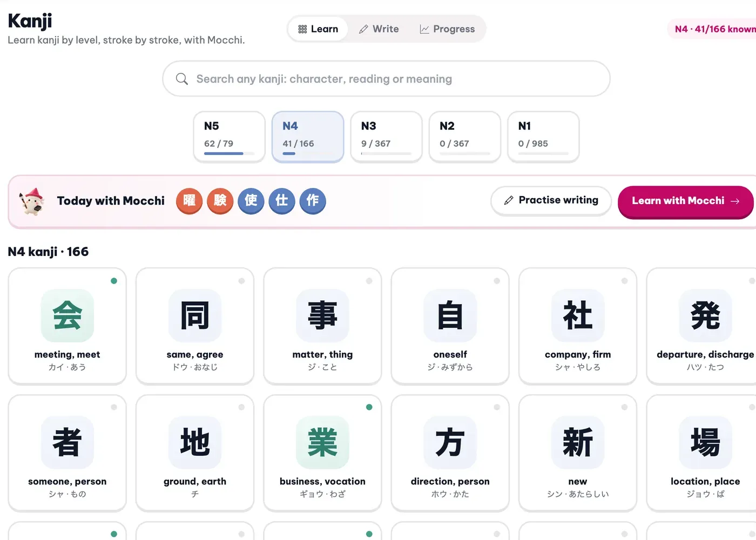Open the 業 business, vocation kanji card
This screenshot has width=756, height=540.
(x=322, y=453)
